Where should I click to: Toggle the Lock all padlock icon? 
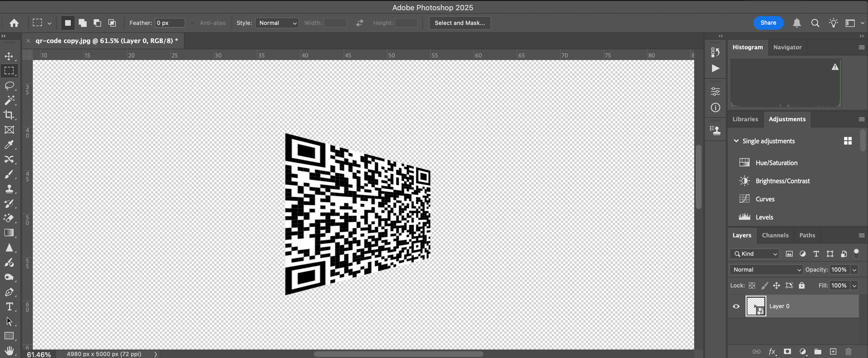[x=802, y=285]
